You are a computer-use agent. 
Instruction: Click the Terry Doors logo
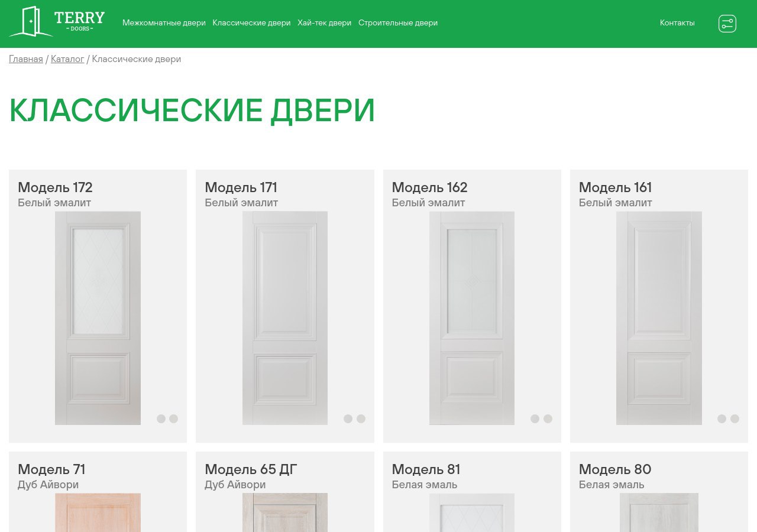click(x=57, y=22)
